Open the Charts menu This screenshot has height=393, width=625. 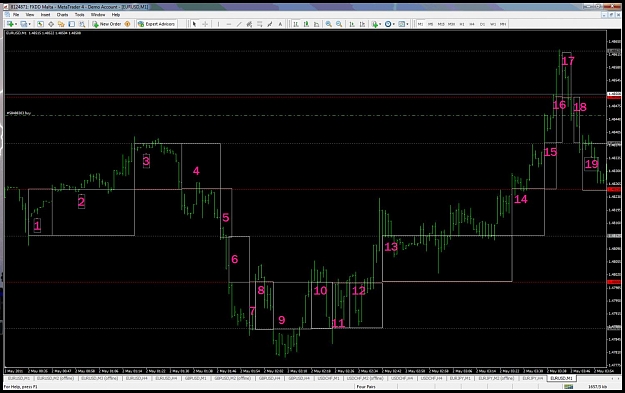tap(62, 14)
